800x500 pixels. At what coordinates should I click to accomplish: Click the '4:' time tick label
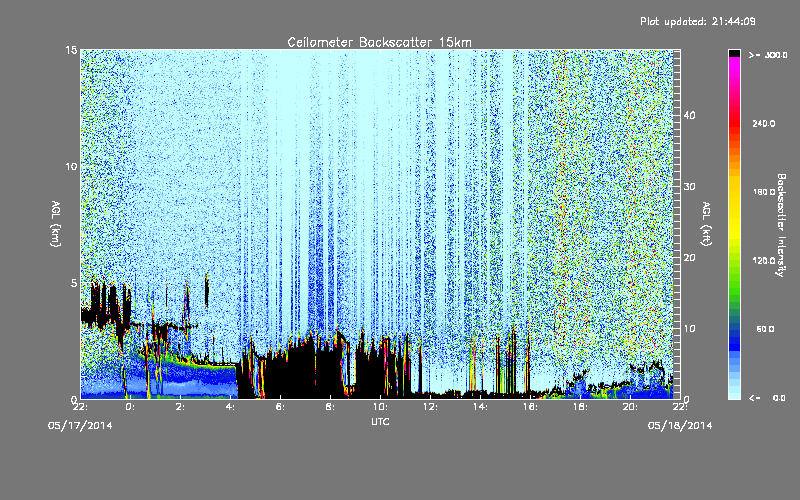point(230,407)
